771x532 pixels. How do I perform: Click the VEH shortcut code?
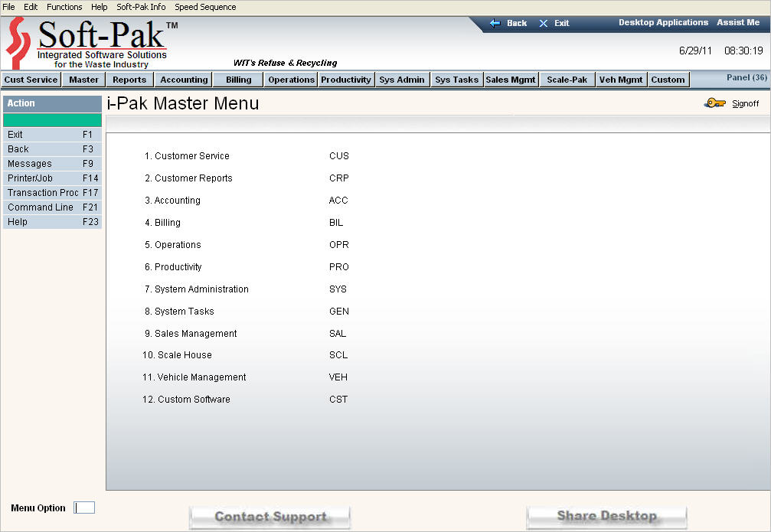coord(338,377)
